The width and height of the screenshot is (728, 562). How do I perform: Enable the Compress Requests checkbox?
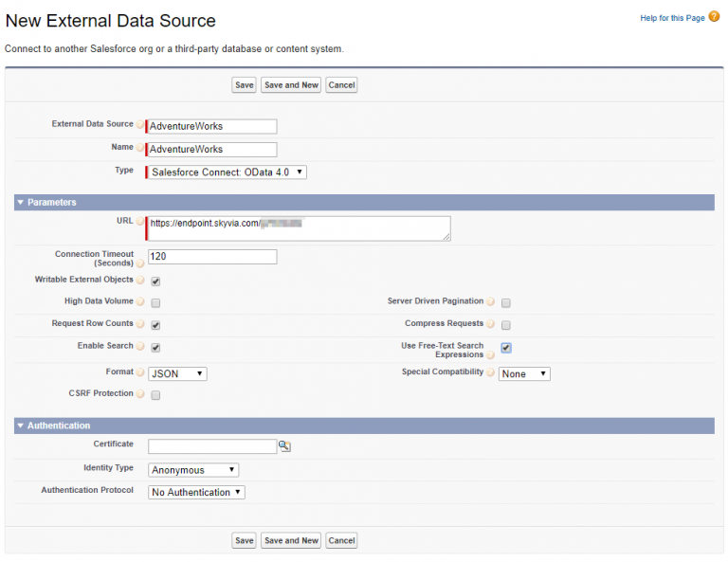[506, 325]
